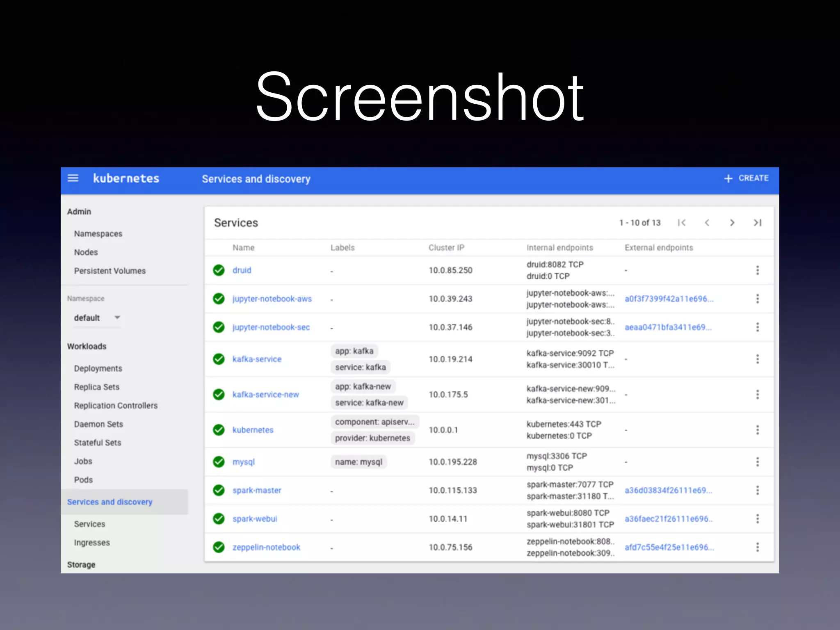
Task: Open the Admin section heading
Action: (x=79, y=212)
